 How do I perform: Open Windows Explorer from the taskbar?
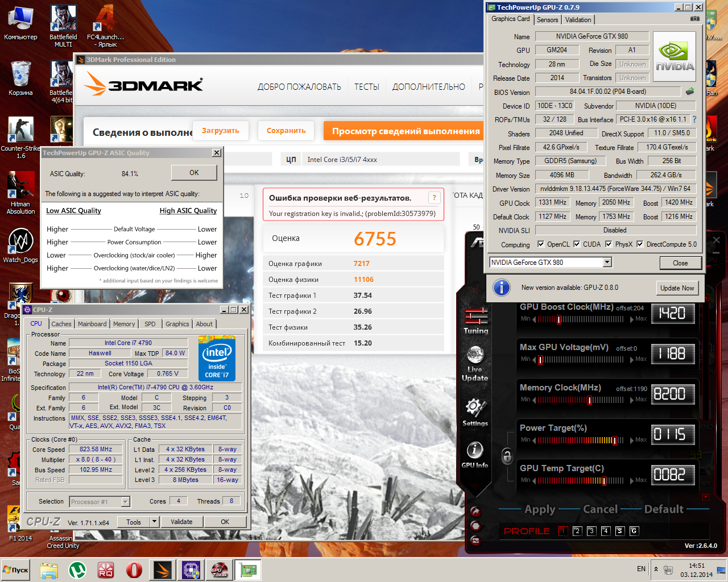tap(49, 569)
